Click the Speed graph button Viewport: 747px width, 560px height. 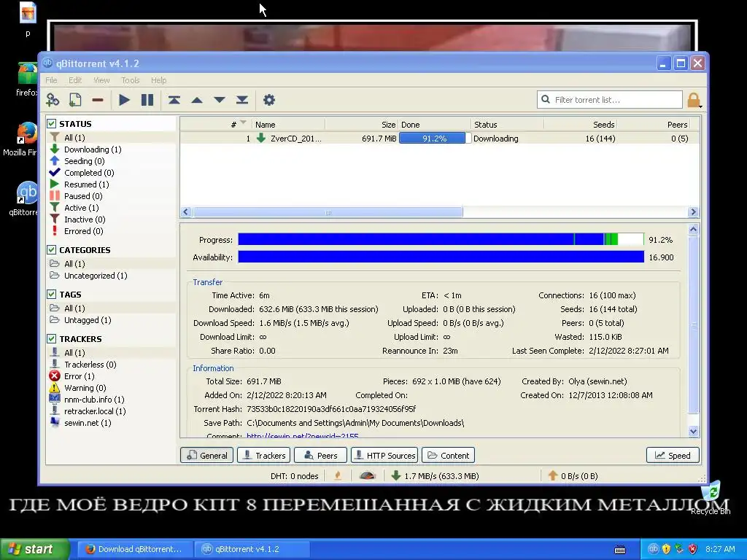(x=673, y=455)
